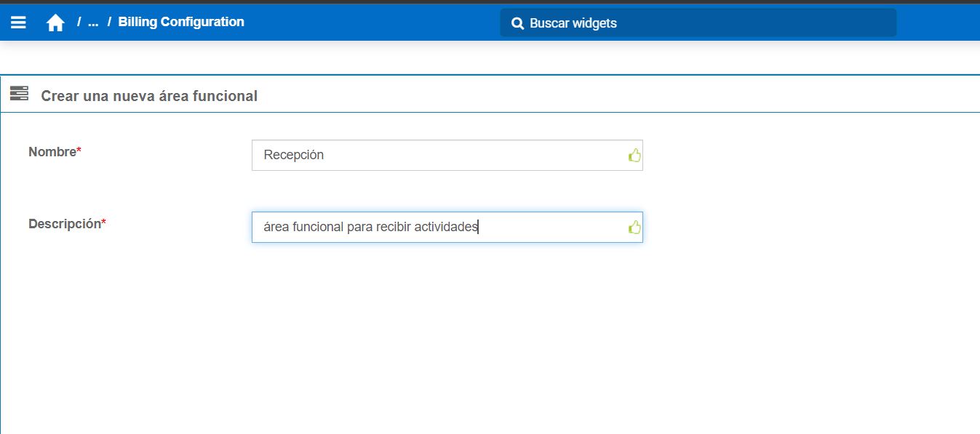Expand the collapsed '...' breadcrumb segment

pyautogui.click(x=92, y=22)
